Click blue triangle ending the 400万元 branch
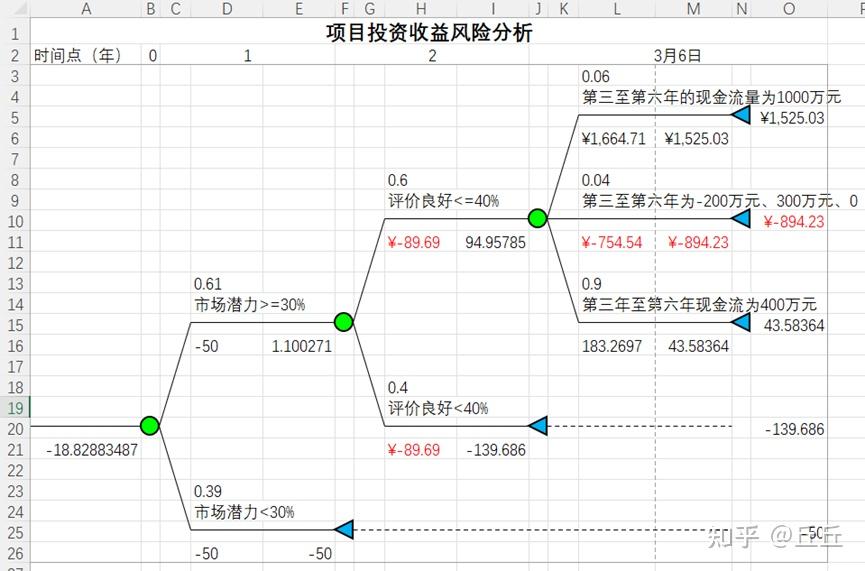The image size is (865, 571). pos(740,322)
